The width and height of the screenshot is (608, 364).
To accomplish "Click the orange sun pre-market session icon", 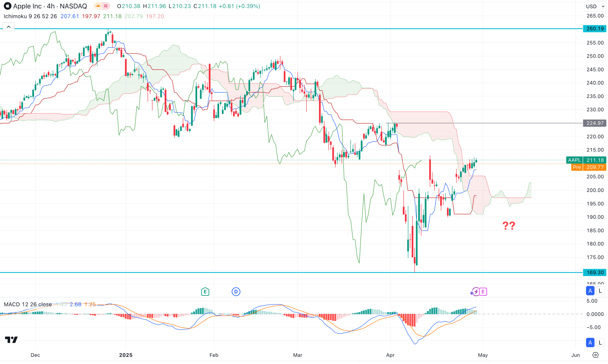I will (x=98, y=6).
